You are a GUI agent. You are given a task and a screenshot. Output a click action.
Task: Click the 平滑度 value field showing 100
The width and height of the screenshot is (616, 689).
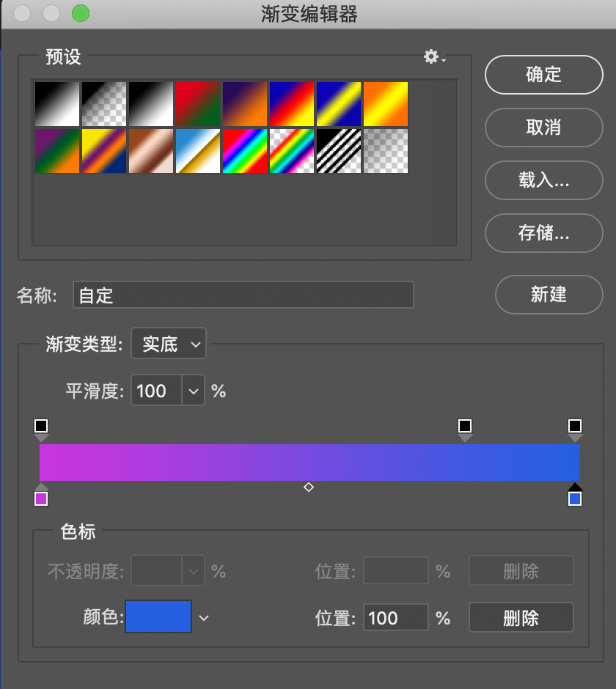tap(156, 390)
